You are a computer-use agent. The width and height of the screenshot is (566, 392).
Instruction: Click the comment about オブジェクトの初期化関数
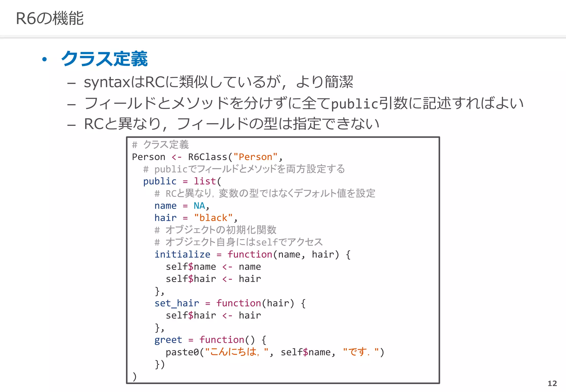tap(216, 230)
